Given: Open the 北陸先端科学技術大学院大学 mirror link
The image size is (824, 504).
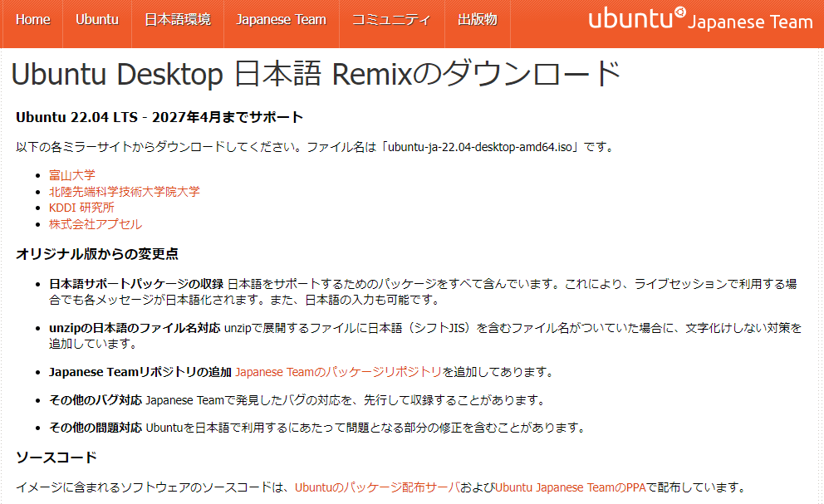Looking at the screenshot, I should tap(124, 191).
